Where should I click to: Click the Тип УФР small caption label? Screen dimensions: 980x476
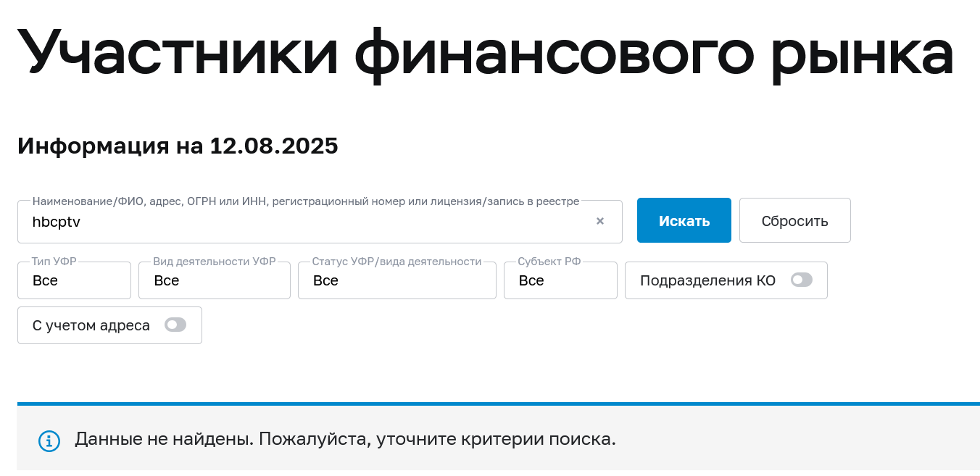(x=55, y=262)
